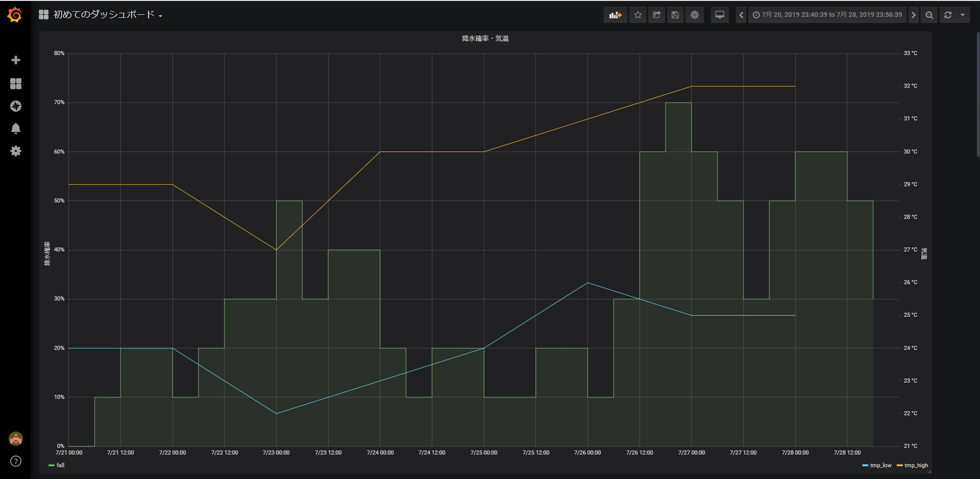Zoom out the time range
The width and height of the screenshot is (980, 479).
(929, 15)
